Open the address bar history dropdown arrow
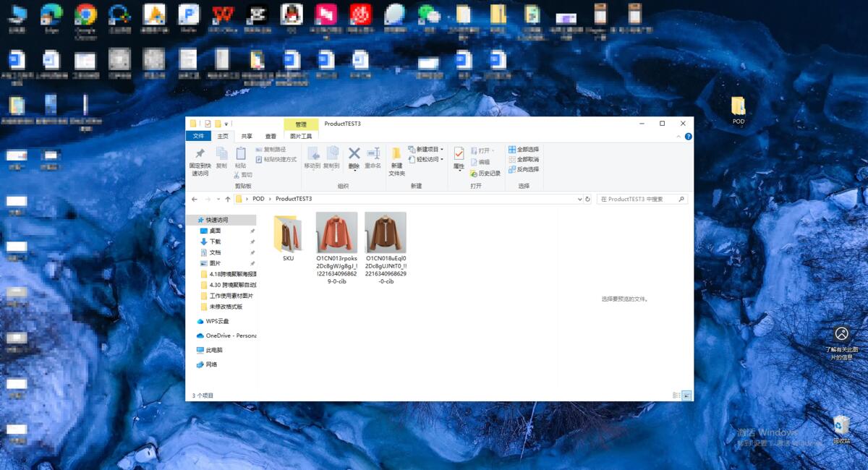Screen dimensions: 868x470 (579, 199)
